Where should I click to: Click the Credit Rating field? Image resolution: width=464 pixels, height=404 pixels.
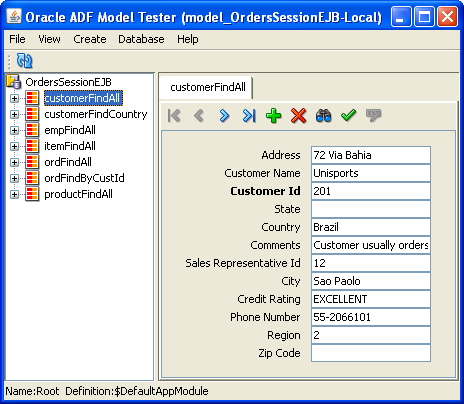[x=371, y=299]
